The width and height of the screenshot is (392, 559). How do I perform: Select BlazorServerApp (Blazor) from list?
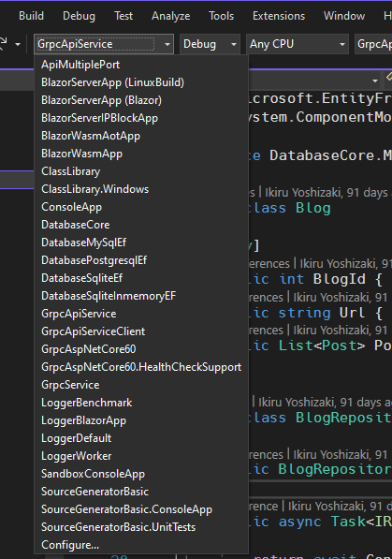141,100
